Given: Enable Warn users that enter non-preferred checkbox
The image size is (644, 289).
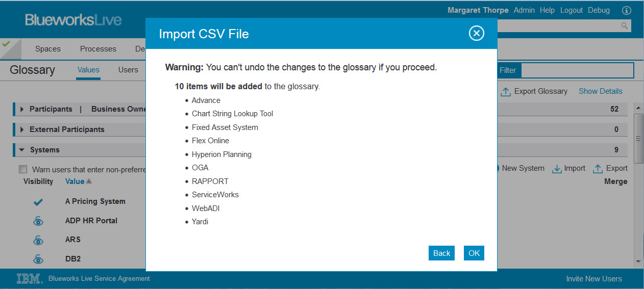Looking at the screenshot, I should tap(23, 169).
